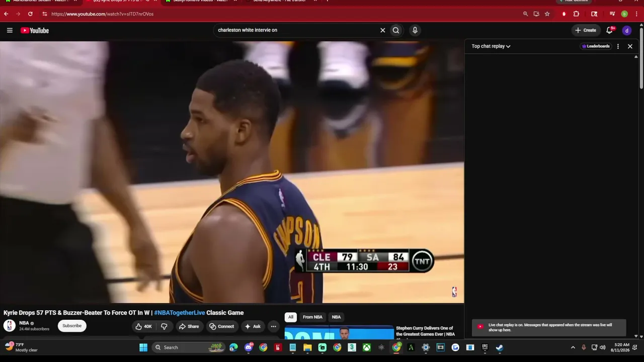
Task: Click the Connect button
Action: tap(222, 326)
